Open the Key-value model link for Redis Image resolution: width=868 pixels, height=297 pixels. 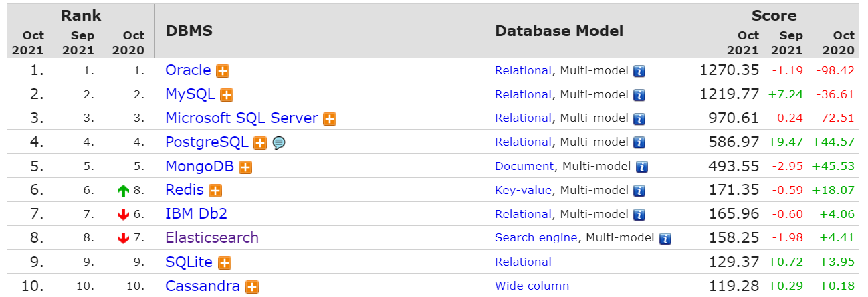tap(523, 190)
